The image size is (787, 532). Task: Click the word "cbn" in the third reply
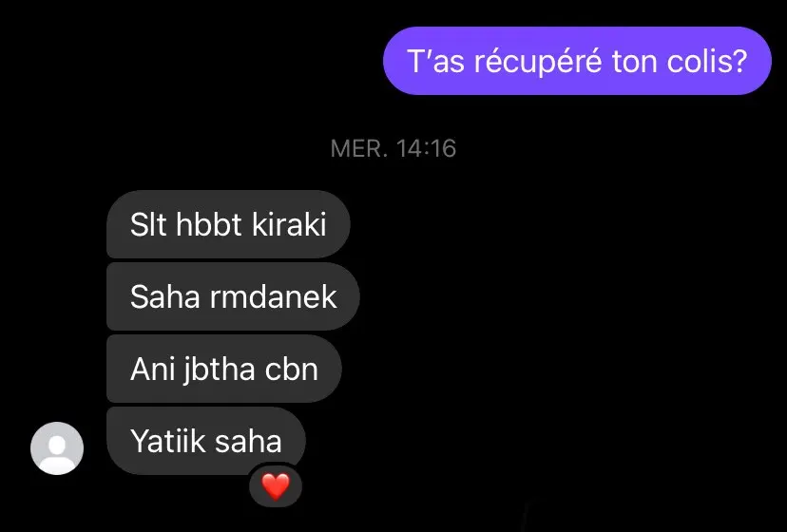coord(292,370)
